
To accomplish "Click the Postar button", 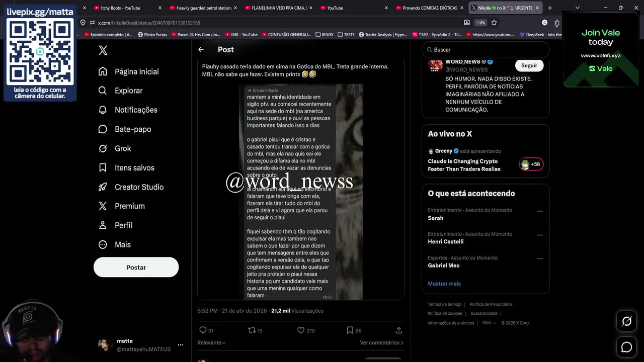I will (136, 267).
